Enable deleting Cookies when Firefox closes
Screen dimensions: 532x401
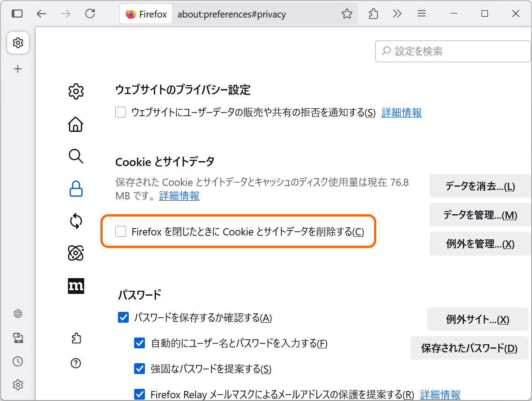tap(121, 231)
